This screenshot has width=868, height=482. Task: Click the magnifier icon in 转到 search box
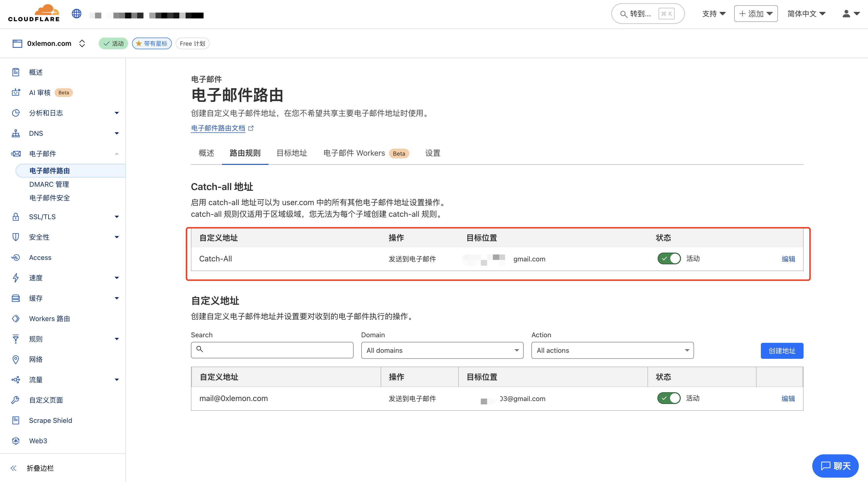tap(624, 14)
